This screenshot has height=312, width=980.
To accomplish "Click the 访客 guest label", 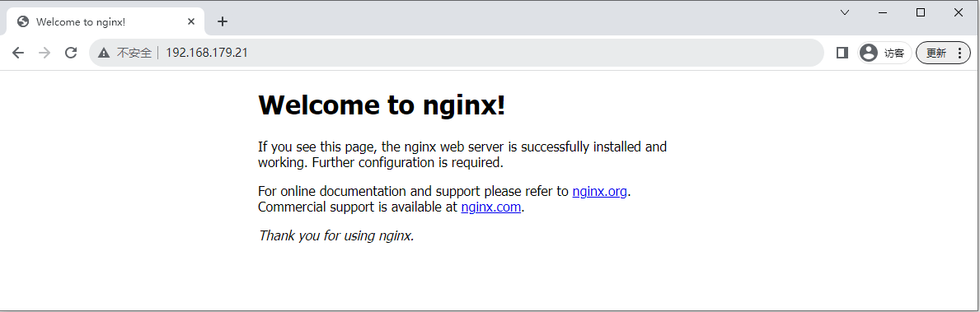I will [x=894, y=53].
